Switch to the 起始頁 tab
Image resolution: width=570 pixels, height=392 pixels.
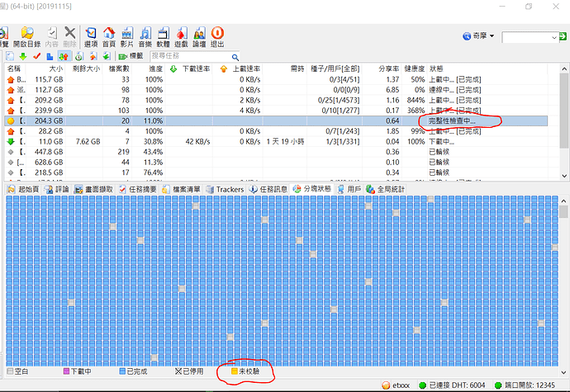[23, 189]
